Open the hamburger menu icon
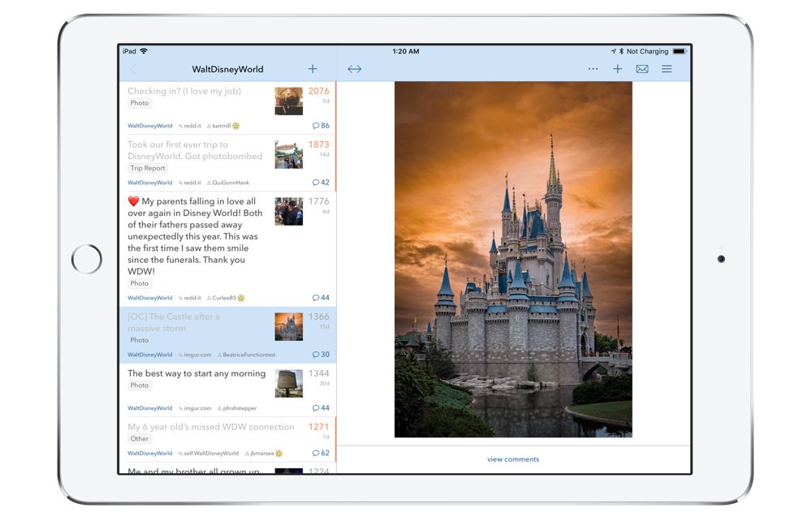The image size is (812, 517). pyautogui.click(x=667, y=69)
